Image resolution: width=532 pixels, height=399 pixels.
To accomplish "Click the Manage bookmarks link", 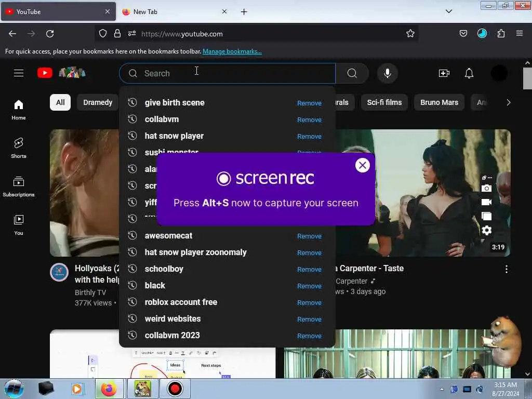I will tap(232, 51).
